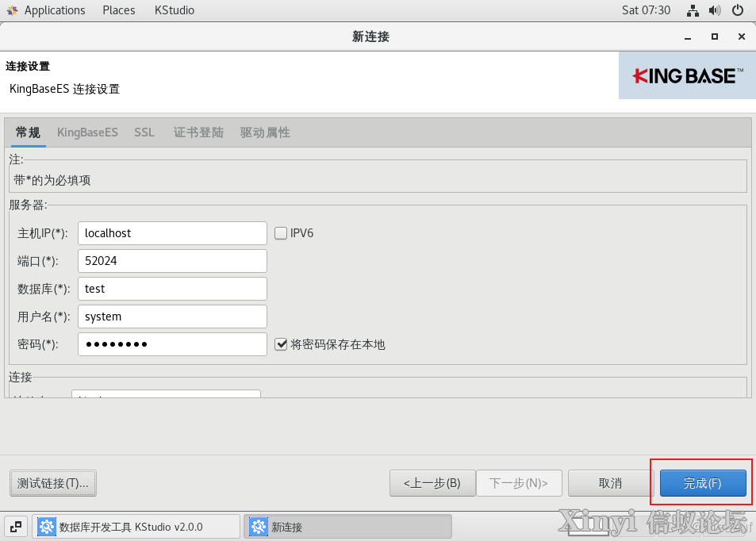This screenshot has height=541, width=756.
Task: Click the 端口 field showing 52024
Action: coord(172,261)
